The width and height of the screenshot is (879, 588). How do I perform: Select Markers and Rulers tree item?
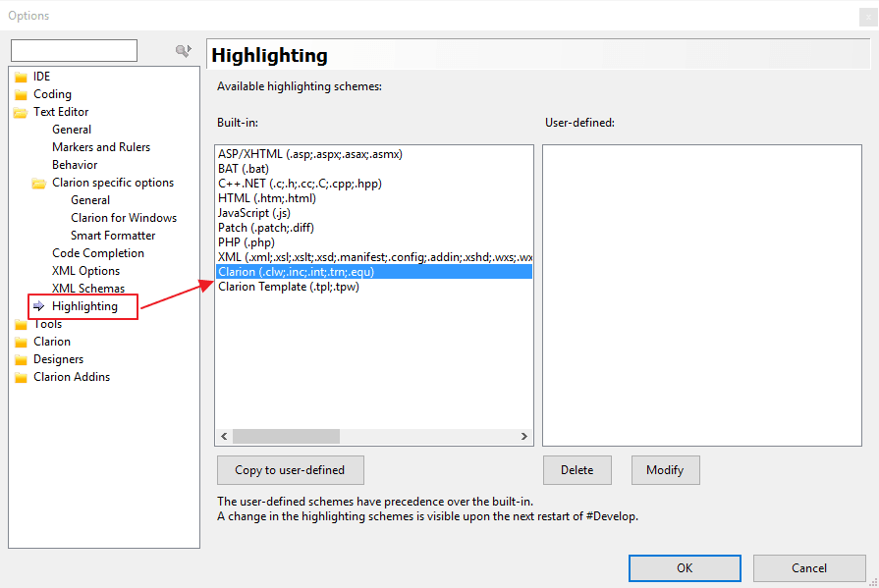point(101,147)
